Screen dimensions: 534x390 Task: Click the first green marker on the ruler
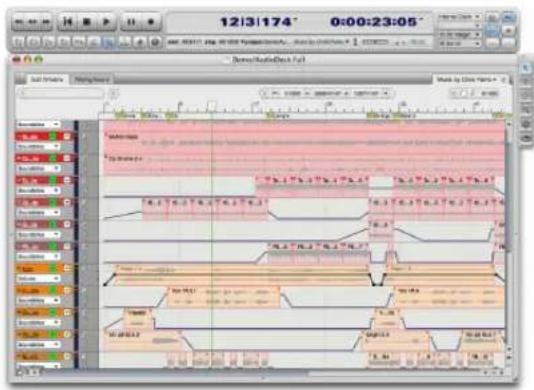(121, 116)
